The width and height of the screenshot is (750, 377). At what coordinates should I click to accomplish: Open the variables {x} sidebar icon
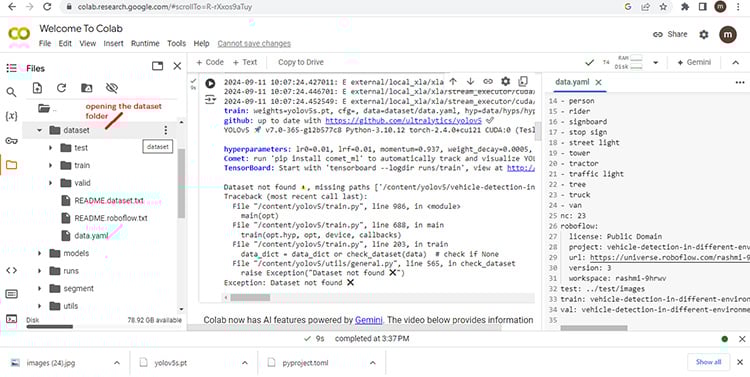click(11, 116)
